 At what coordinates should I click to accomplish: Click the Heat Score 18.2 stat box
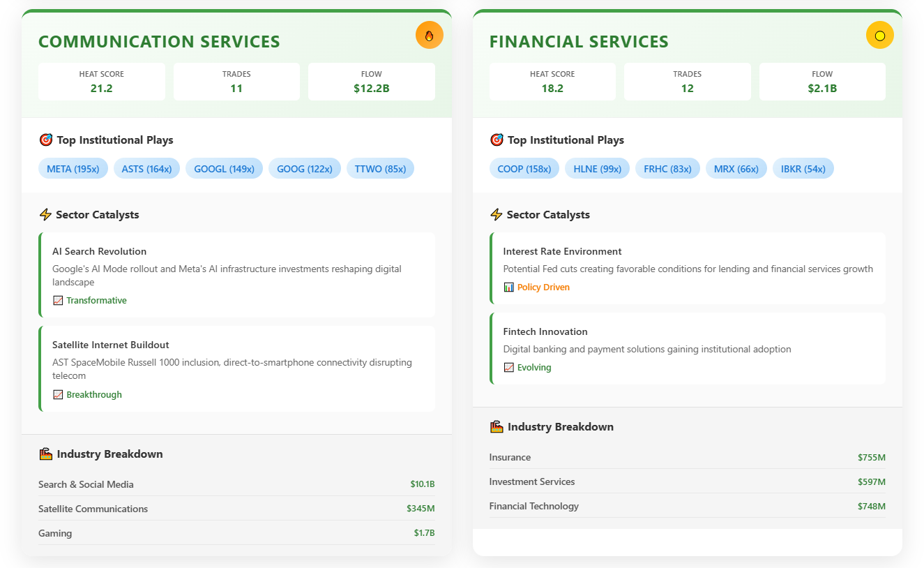click(x=552, y=82)
